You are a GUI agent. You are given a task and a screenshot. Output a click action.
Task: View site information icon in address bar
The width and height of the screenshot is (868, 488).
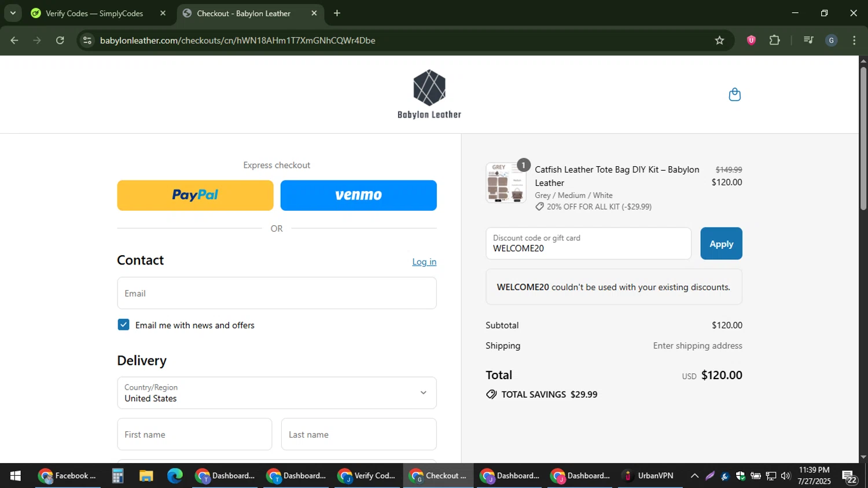click(x=87, y=41)
